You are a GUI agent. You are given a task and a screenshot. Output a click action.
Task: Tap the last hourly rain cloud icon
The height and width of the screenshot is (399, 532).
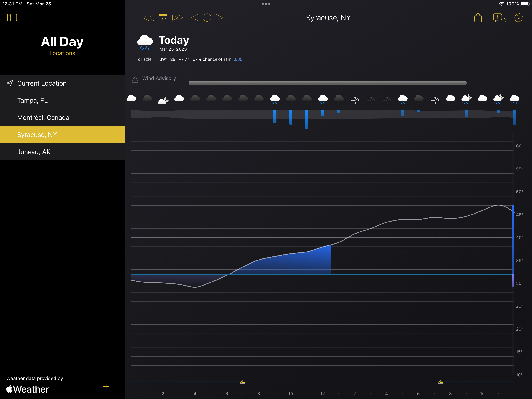[514, 99]
